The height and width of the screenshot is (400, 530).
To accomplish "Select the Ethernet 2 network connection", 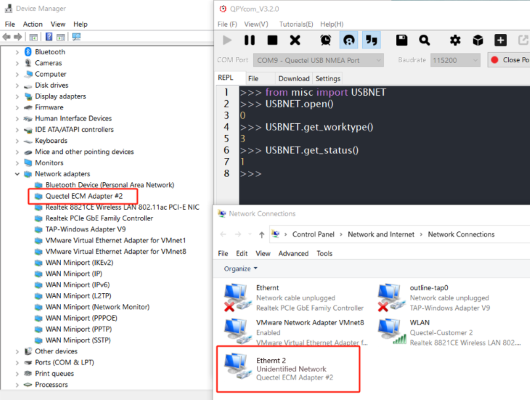I will [288, 369].
